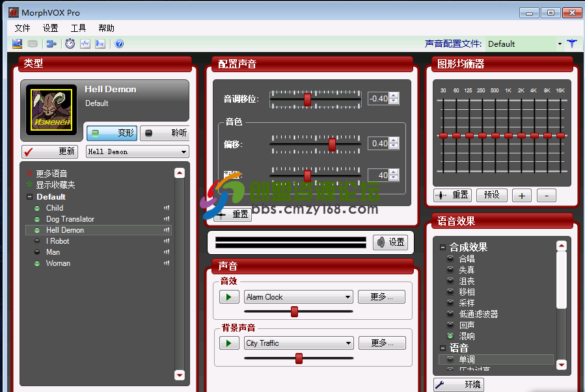Click the green star next to 显示收藏夹
Screen dimensions: 585x392
tap(30, 185)
